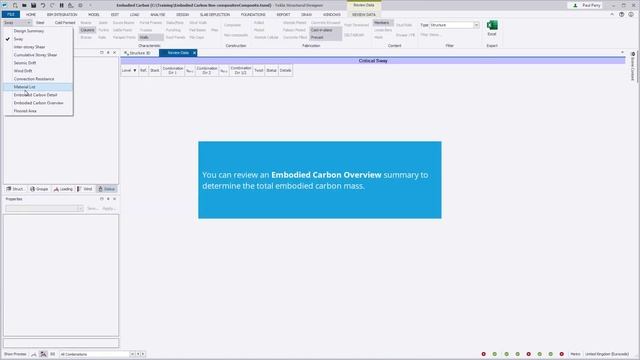
Task: Open the Struct tab icon in project workspace
Action: [15, 189]
